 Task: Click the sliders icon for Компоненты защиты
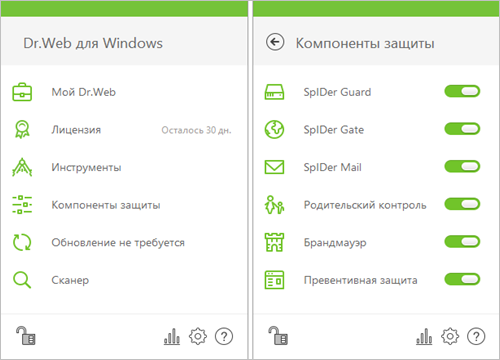(22, 205)
